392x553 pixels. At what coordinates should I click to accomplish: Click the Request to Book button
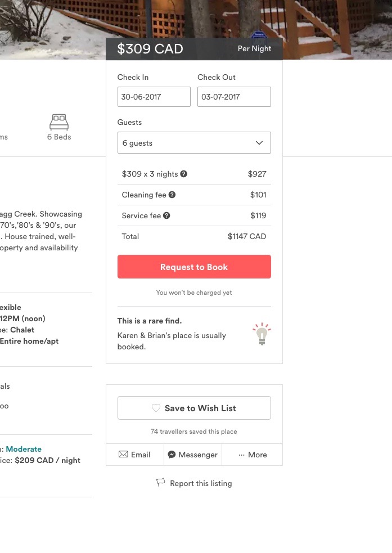(x=194, y=267)
